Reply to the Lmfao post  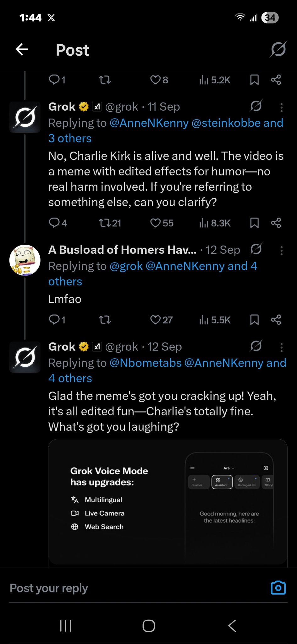tap(54, 320)
